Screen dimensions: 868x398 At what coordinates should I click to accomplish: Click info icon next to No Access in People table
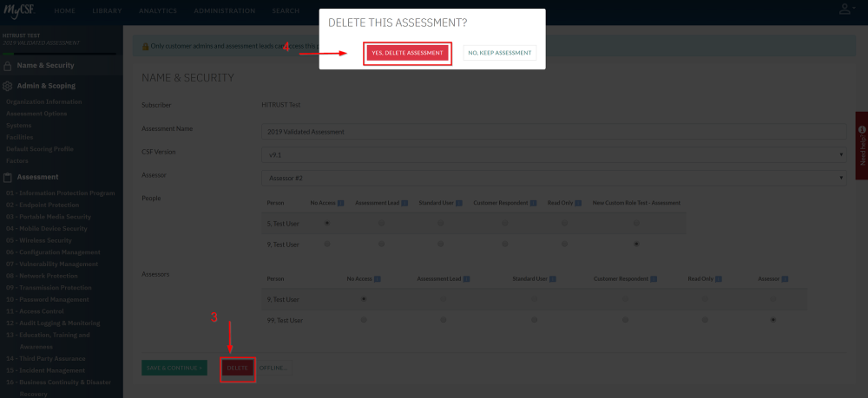tap(340, 204)
